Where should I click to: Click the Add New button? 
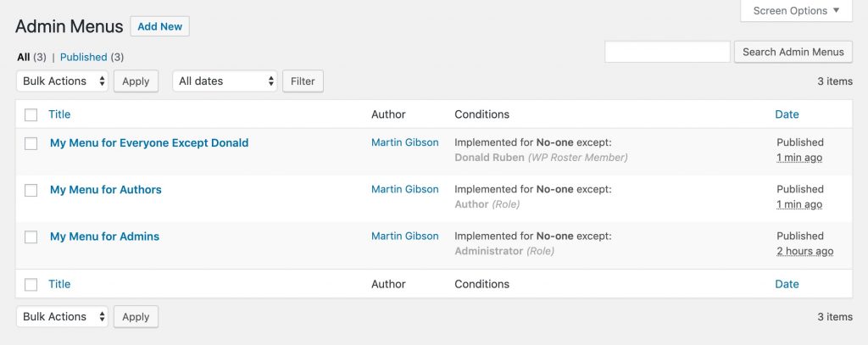pos(159,26)
